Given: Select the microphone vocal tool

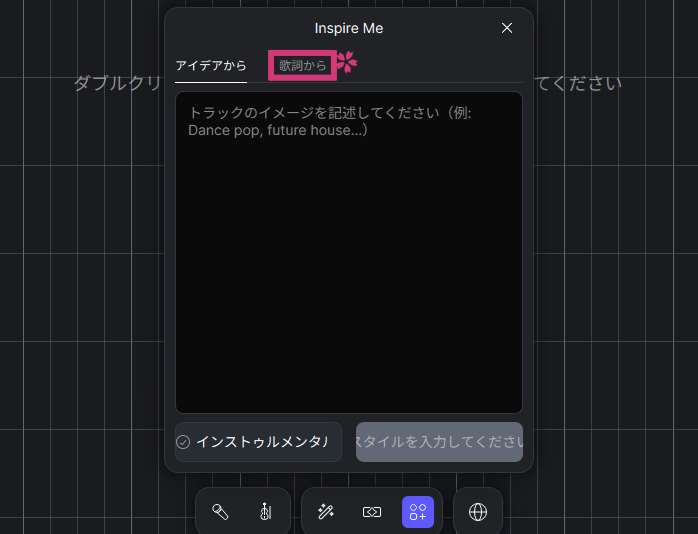Looking at the screenshot, I should tap(221, 512).
